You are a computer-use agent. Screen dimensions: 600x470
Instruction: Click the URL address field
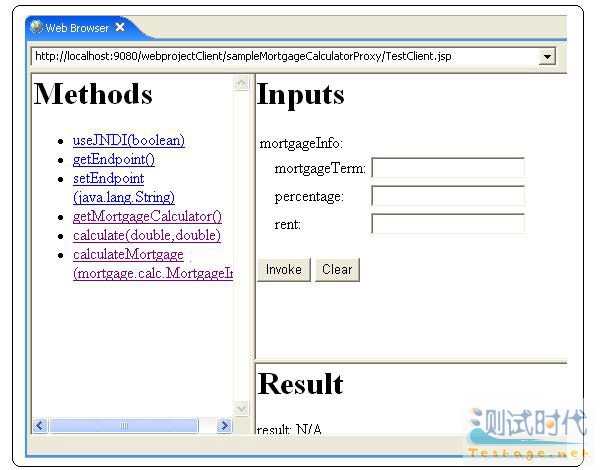point(285,57)
